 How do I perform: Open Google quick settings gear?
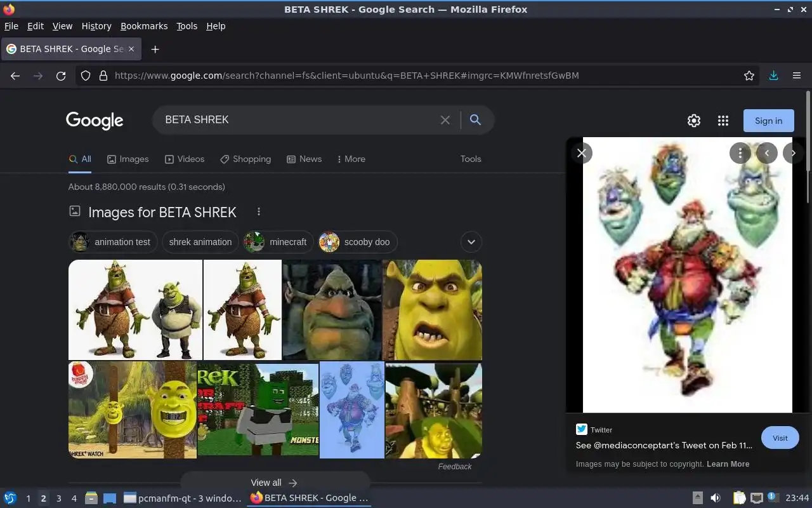(694, 121)
